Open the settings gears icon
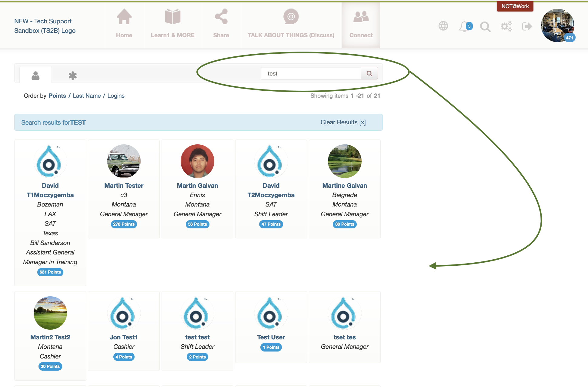This screenshot has height=387, width=588. [506, 26]
